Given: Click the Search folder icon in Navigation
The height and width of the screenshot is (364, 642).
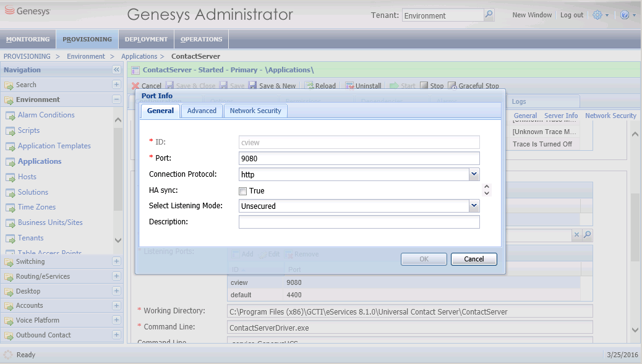Looking at the screenshot, I should (9, 85).
